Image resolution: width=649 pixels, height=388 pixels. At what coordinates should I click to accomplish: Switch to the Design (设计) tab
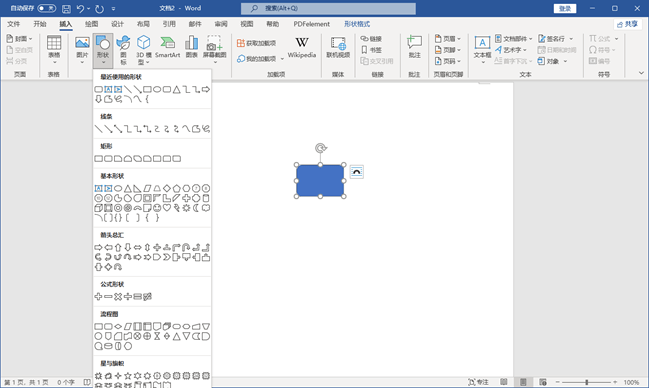pyautogui.click(x=117, y=24)
